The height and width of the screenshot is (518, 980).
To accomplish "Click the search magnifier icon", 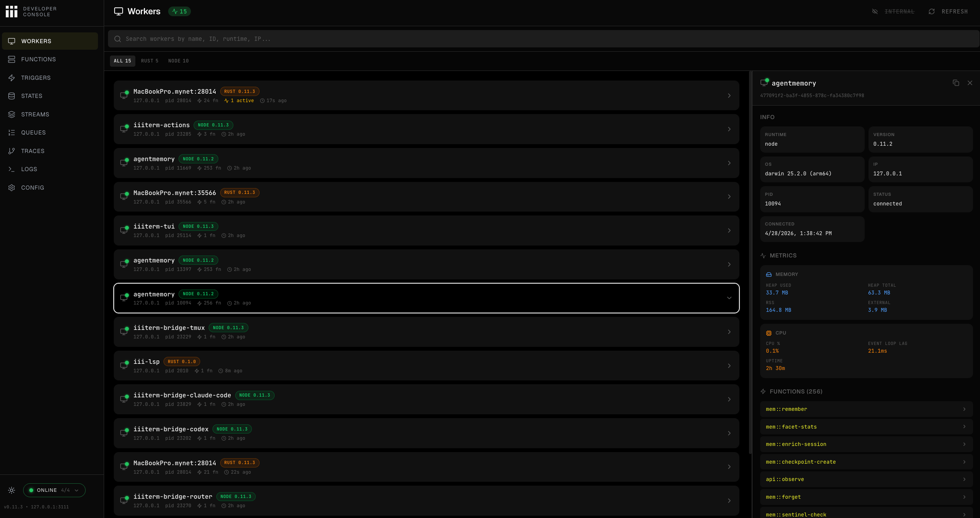I will coord(118,39).
